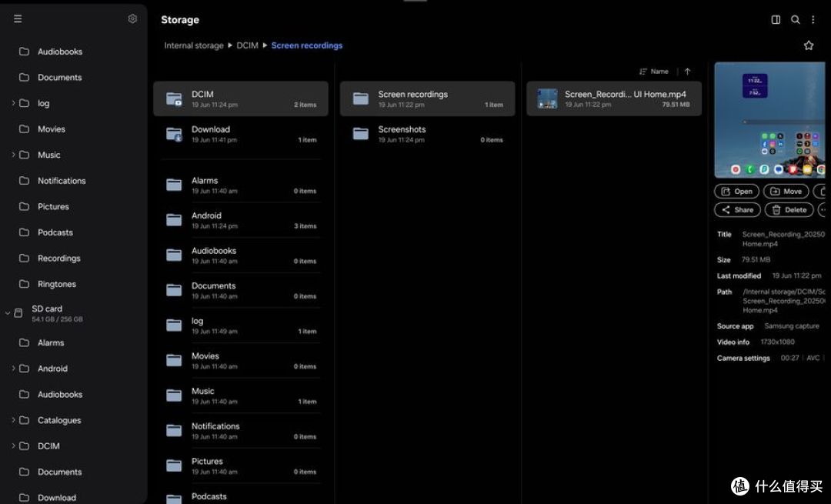The image size is (831, 504).
Task: Open the Music folder in file list
Action: pyautogui.click(x=241, y=396)
